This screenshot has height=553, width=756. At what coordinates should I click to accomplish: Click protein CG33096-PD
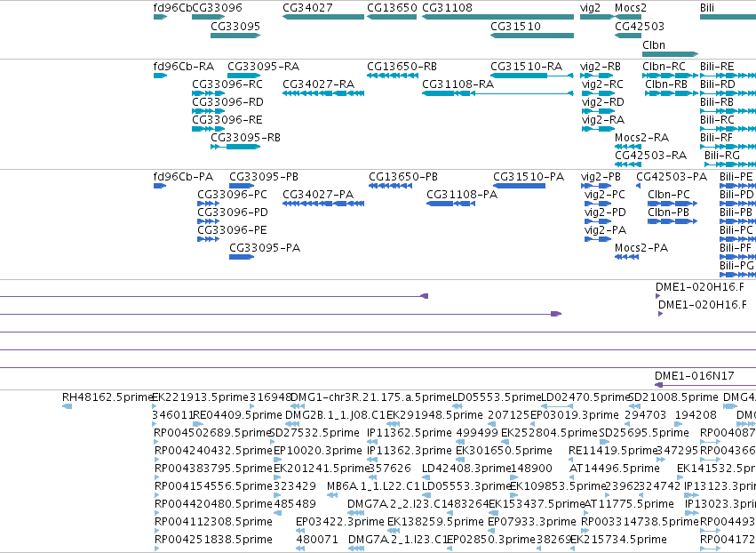click(208, 221)
